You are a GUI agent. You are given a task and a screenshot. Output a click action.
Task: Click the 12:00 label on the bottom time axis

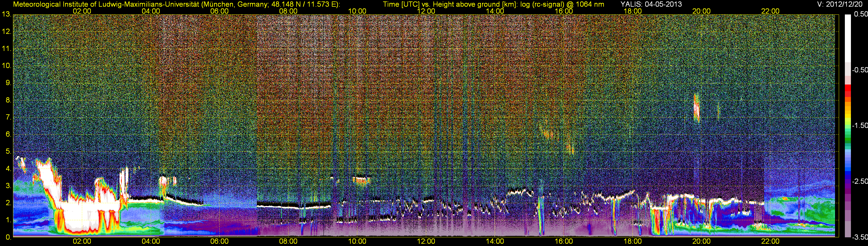[x=426, y=241]
